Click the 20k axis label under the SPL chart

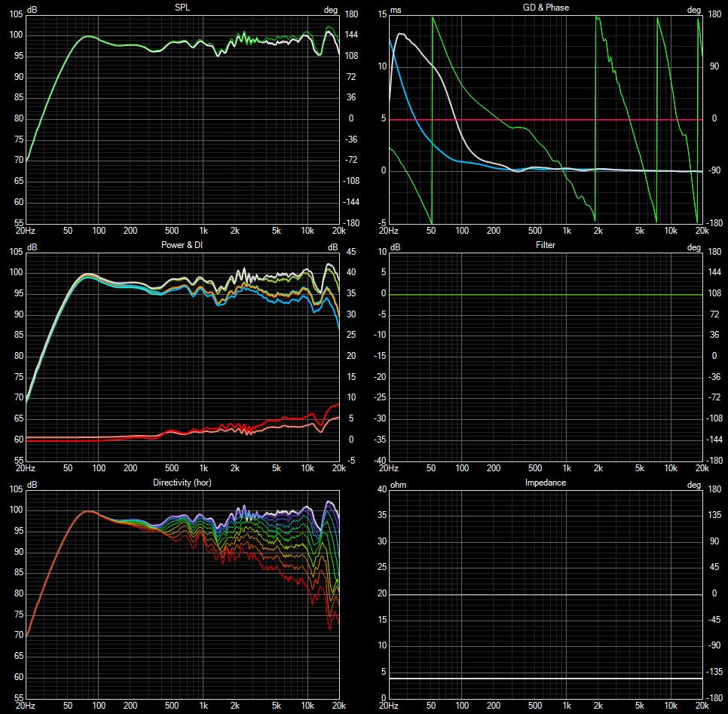coord(339,231)
